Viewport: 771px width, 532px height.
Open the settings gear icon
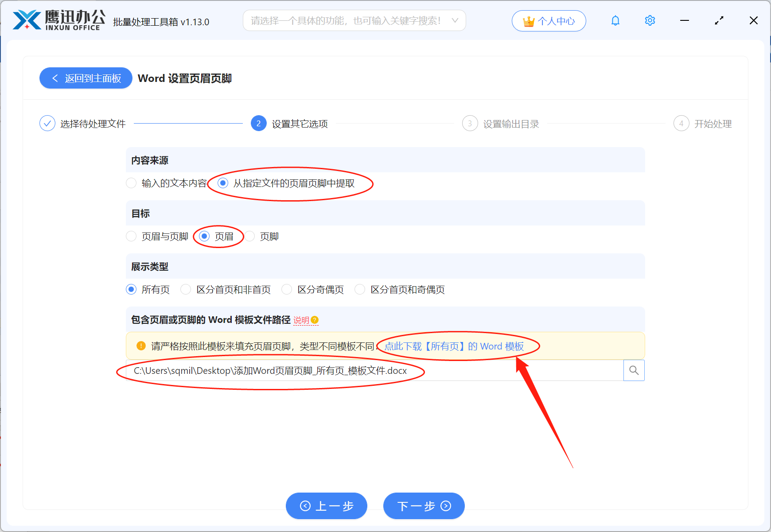point(650,20)
